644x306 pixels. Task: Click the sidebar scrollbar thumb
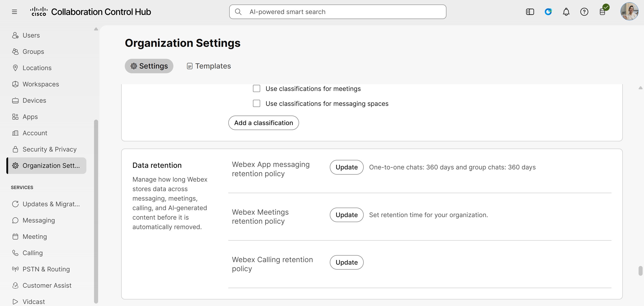(96, 211)
